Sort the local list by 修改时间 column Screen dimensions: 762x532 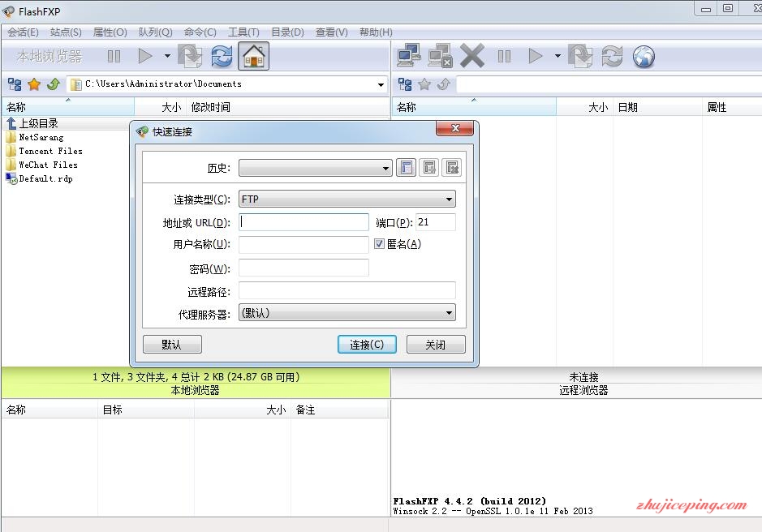point(288,107)
